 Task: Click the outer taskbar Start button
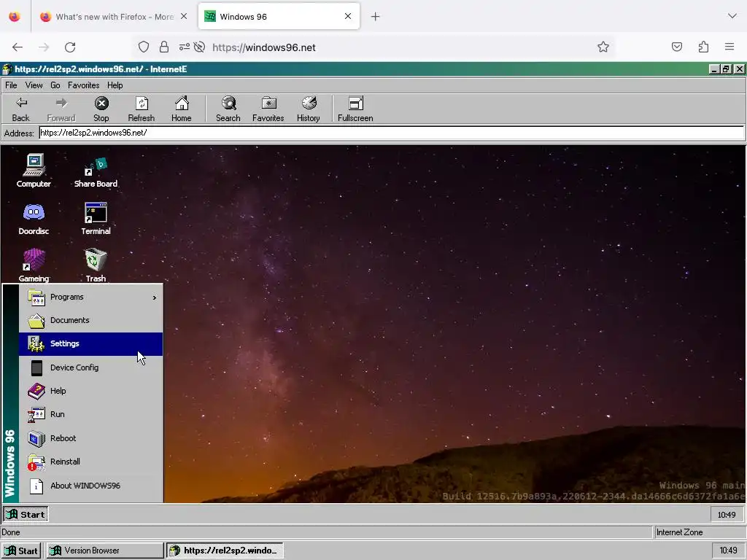(x=21, y=551)
